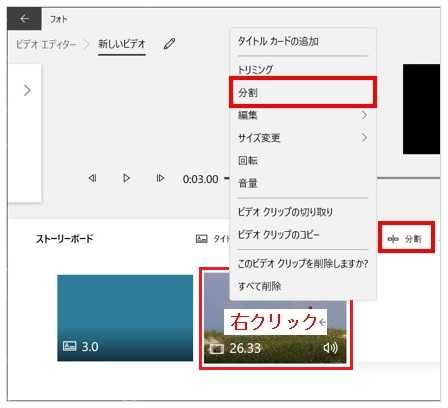Viewport: 448px width, 408px height.
Task: Click the pencil rename icon
Action: (169, 44)
